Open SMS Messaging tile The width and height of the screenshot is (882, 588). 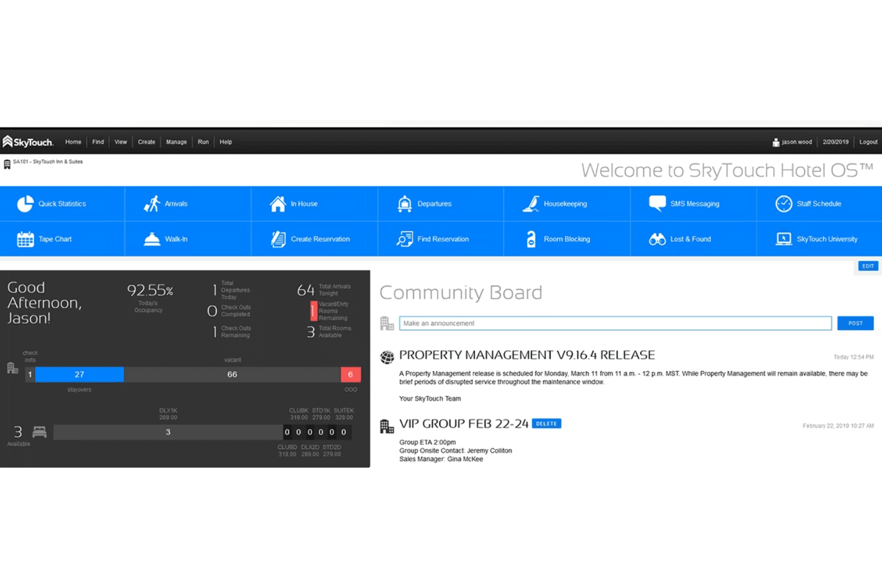[693, 204]
